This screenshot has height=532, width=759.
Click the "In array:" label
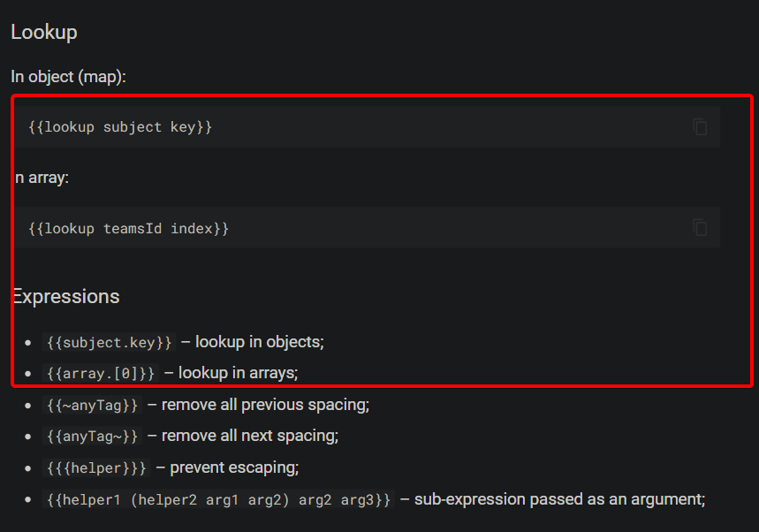42,178
